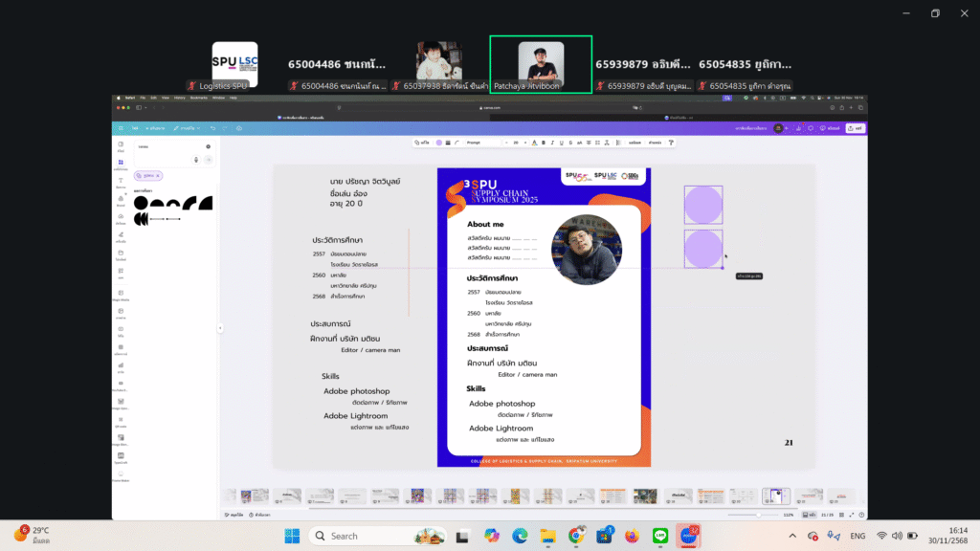Click the Redo arrow in Canva header
Viewport: 980px width, 551px height.
224,127
